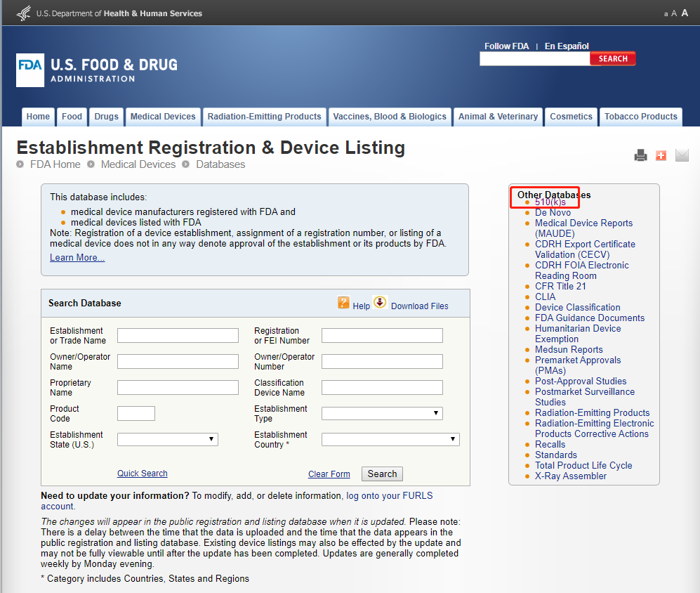Image resolution: width=700 pixels, height=593 pixels.
Task: Open the Device Classification link
Action: (578, 308)
